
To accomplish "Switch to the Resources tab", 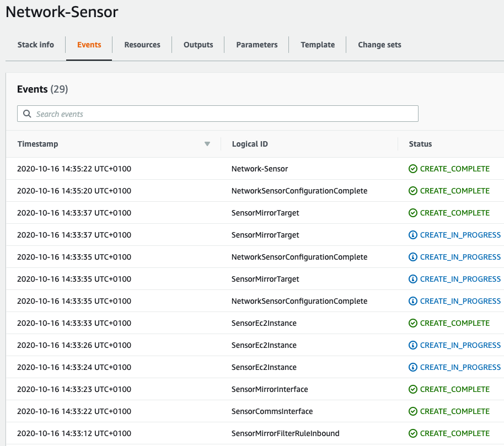I will 142,45.
